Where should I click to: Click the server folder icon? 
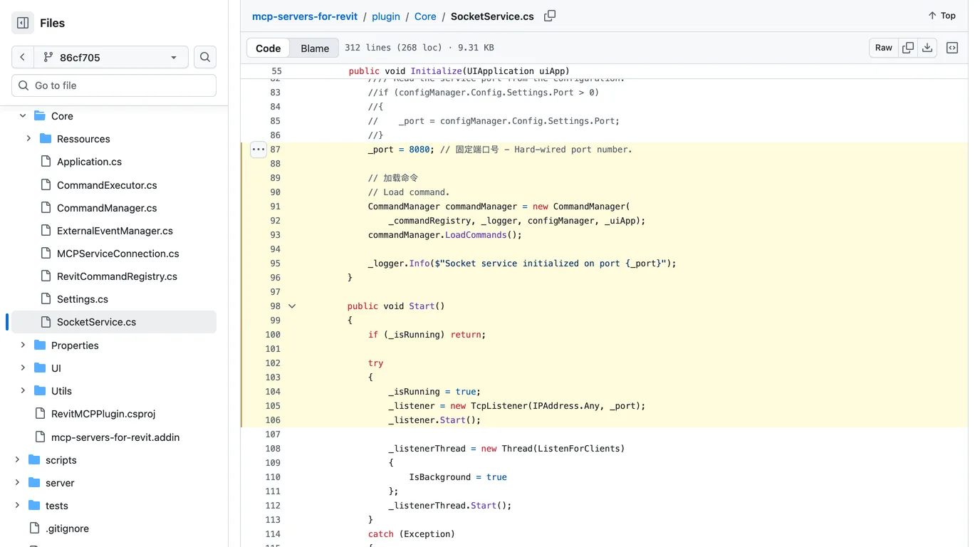pyautogui.click(x=34, y=482)
